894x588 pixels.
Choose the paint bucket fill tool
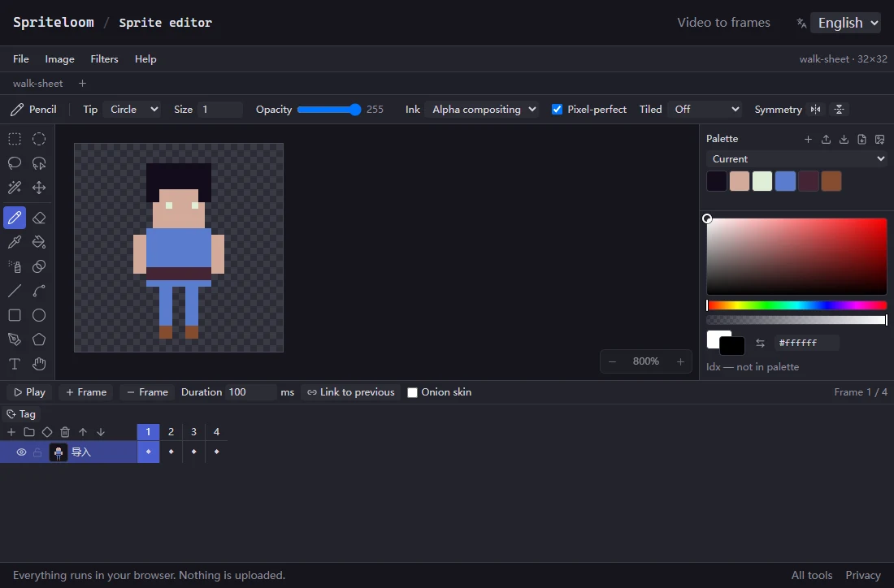[x=39, y=242]
